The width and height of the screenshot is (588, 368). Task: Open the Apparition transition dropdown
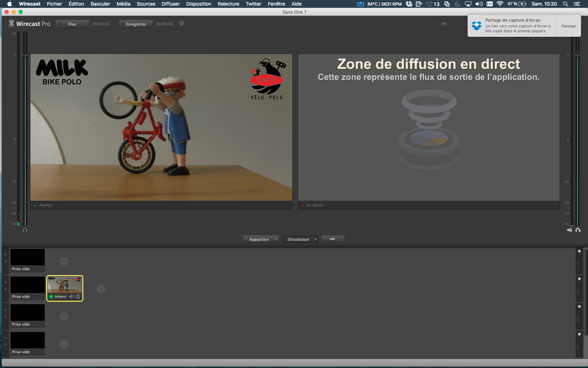(261, 239)
